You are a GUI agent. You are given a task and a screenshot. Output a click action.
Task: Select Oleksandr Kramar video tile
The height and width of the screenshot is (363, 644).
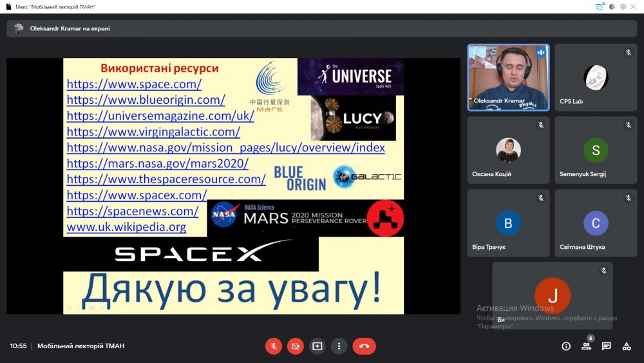click(509, 77)
